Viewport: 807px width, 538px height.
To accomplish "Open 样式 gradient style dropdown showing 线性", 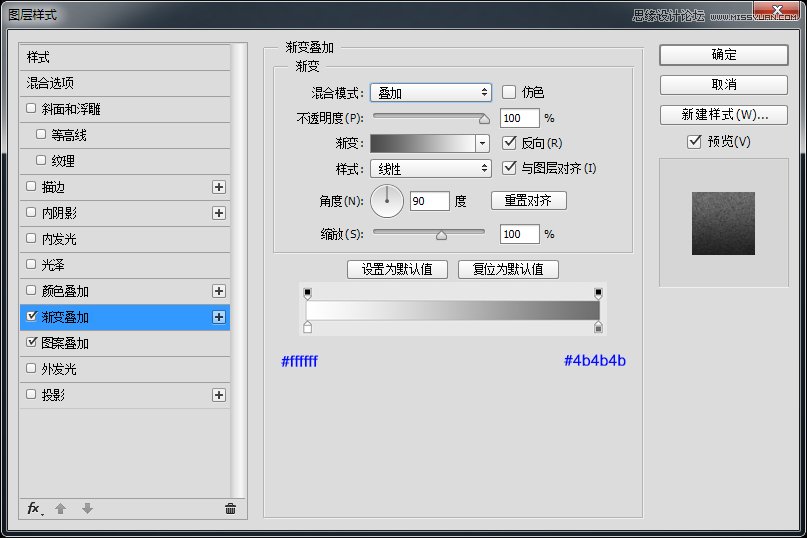I will (431, 168).
